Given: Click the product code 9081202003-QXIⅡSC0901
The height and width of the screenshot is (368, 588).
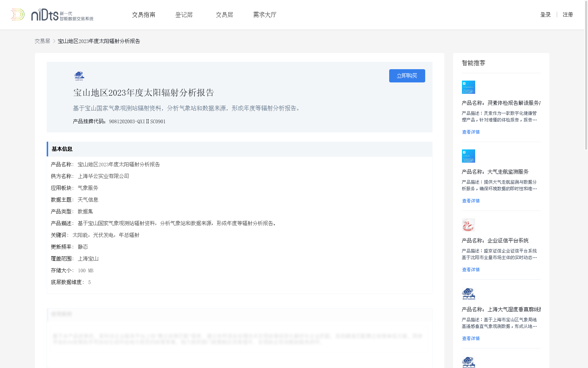Looking at the screenshot, I should (137, 121).
